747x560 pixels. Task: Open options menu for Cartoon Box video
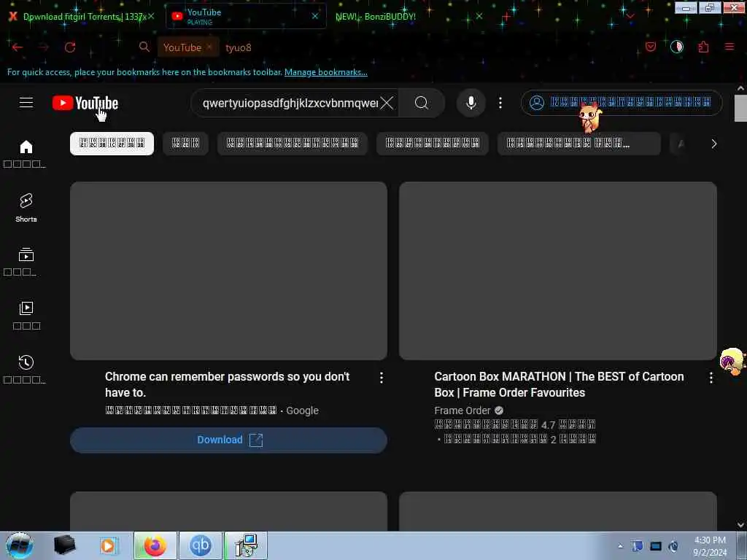point(711,378)
